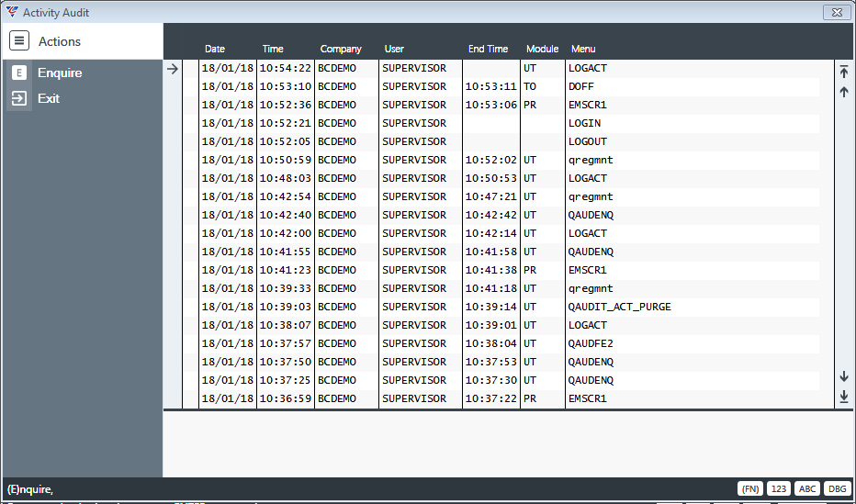Click the Actions panel heading
Screen dimensions: 856x504
coord(60,41)
